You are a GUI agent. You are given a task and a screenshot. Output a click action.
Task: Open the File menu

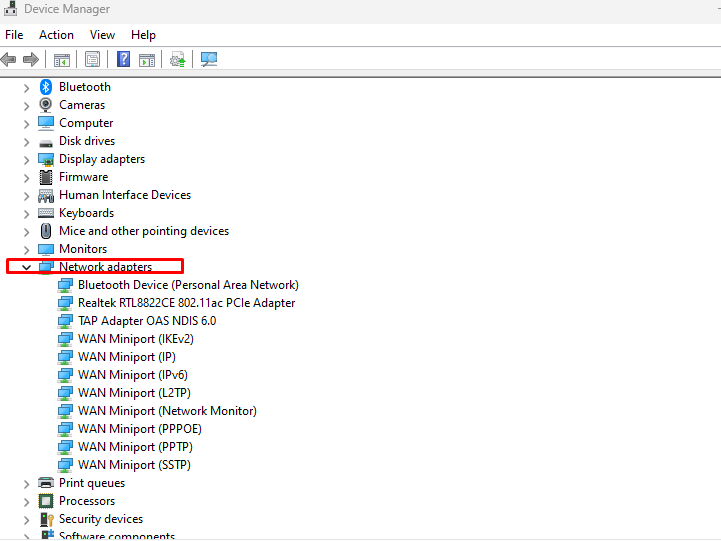(x=14, y=35)
